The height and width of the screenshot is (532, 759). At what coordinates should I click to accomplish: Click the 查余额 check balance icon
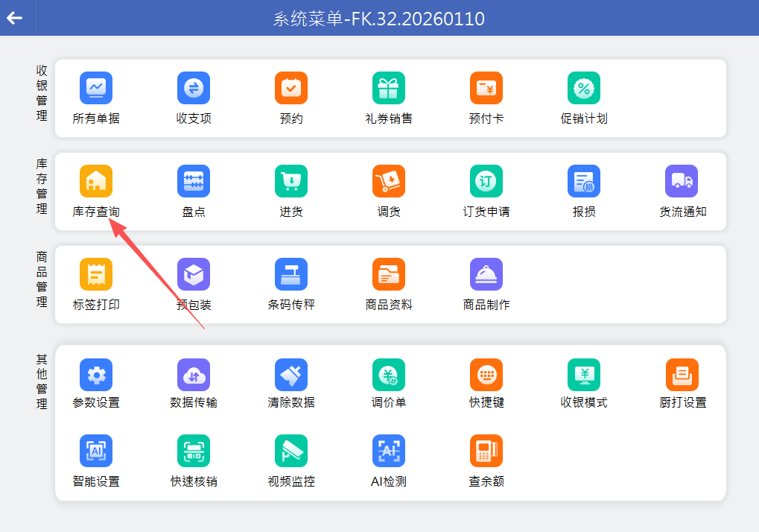pyautogui.click(x=486, y=452)
